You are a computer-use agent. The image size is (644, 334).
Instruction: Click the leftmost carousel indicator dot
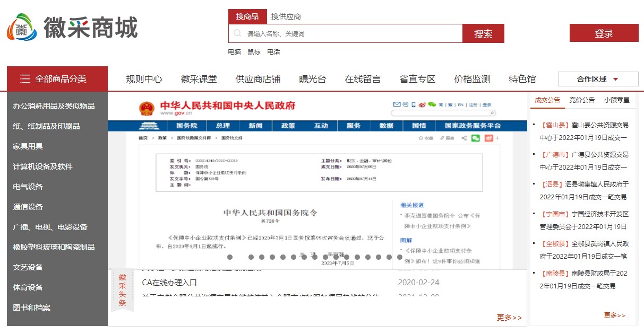tap(230, 257)
